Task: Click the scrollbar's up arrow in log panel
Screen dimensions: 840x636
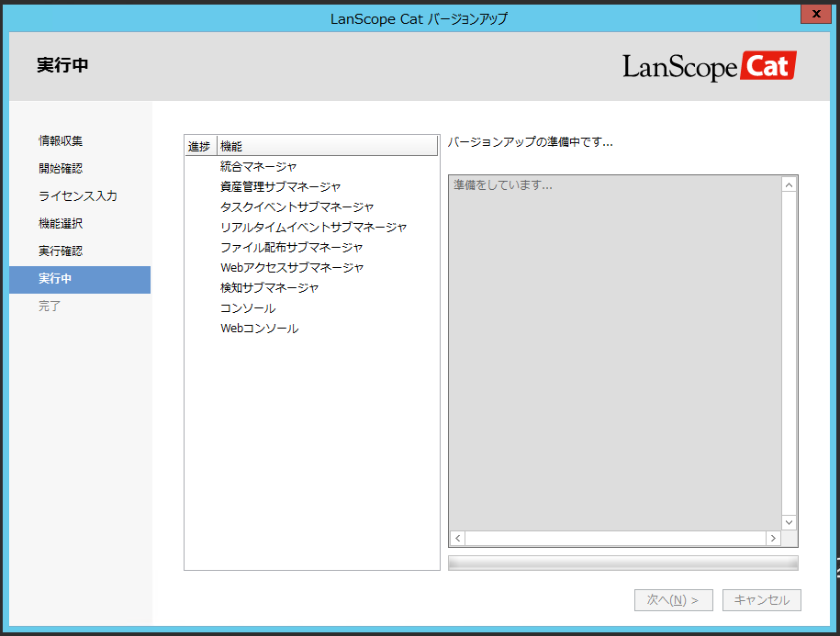Action: click(x=789, y=184)
